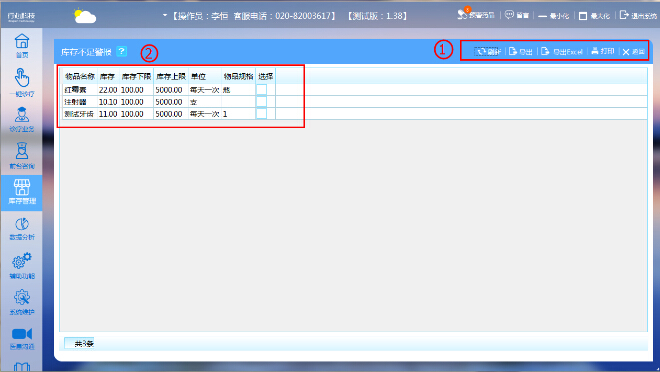
Task: Click the stock value 11.00
Action: (108, 114)
